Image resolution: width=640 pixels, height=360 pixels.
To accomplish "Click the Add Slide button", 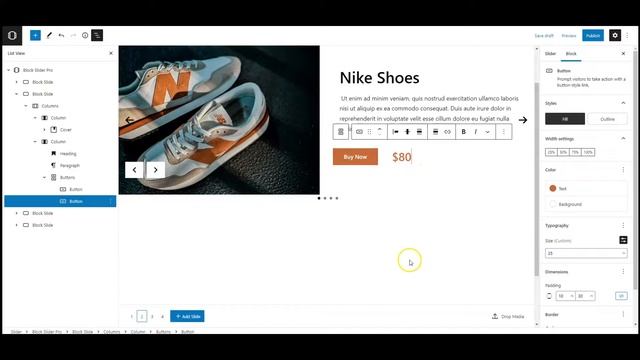I will click(x=187, y=316).
